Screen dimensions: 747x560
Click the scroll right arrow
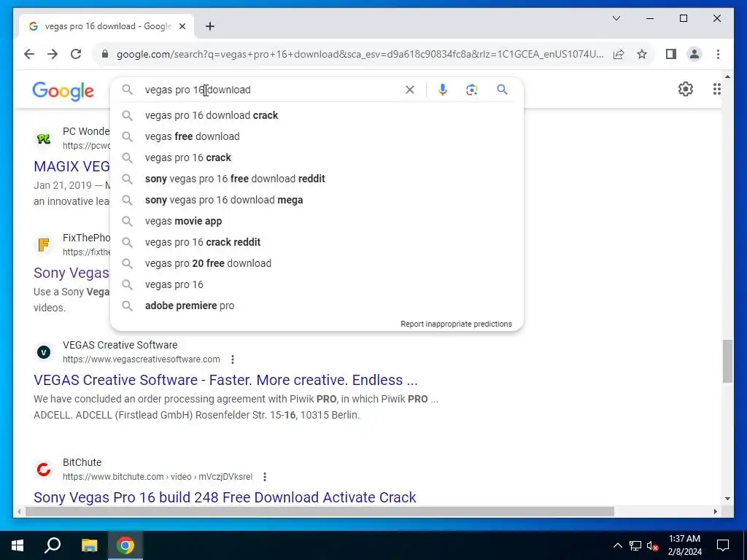point(715,512)
